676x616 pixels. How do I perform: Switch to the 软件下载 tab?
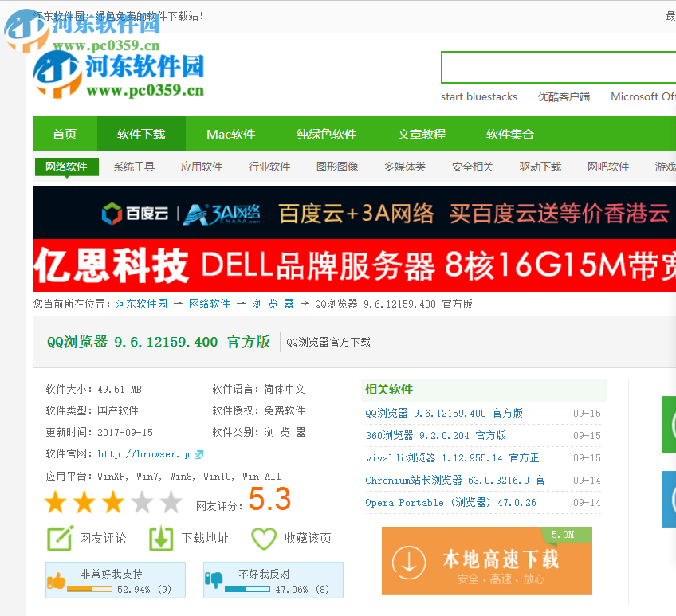141,134
